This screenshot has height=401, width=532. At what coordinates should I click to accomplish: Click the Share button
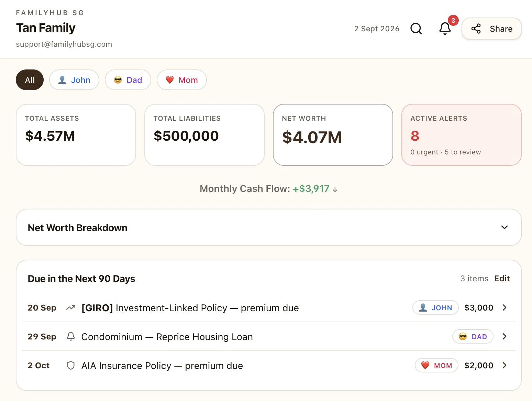pos(491,29)
